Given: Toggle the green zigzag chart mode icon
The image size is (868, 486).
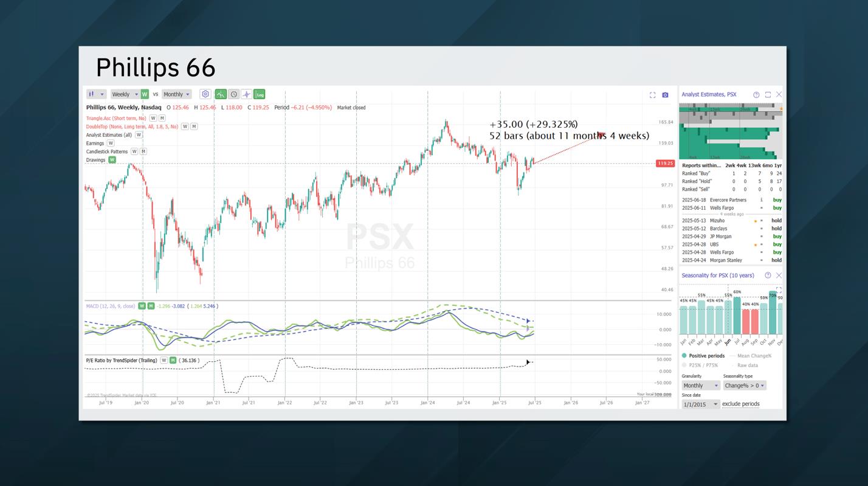Looking at the screenshot, I should pos(221,94).
